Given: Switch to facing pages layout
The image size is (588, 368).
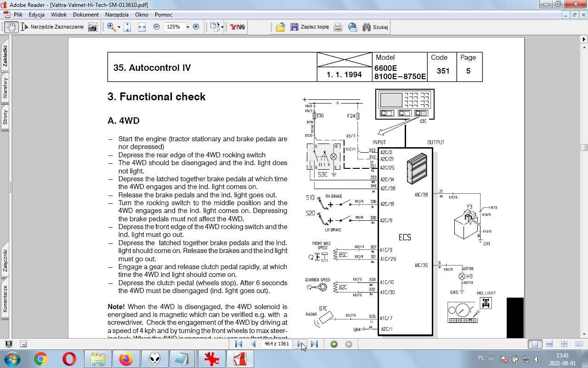Looking at the screenshot, I should click(579, 344).
